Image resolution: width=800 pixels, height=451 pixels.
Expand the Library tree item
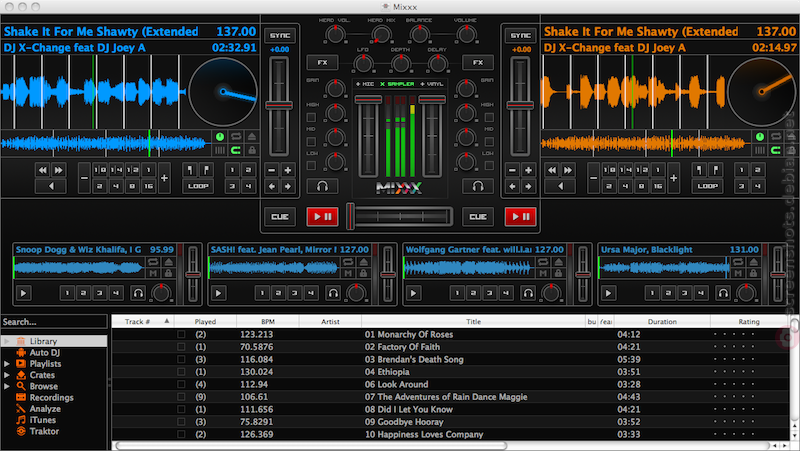7,341
